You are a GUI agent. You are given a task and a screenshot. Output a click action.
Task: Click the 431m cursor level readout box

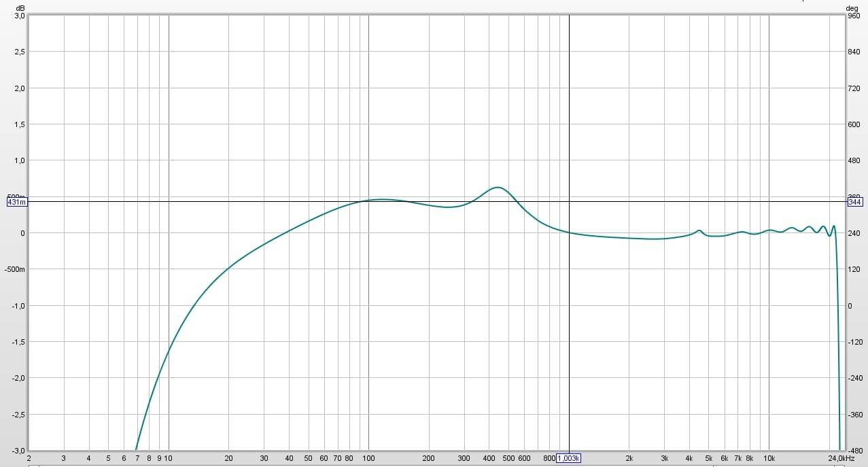click(x=17, y=202)
